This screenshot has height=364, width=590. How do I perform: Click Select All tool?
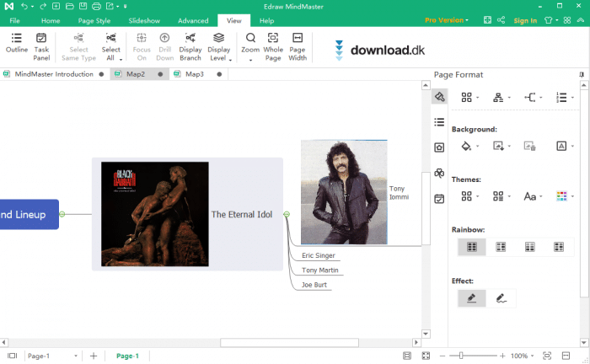[110, 47]
